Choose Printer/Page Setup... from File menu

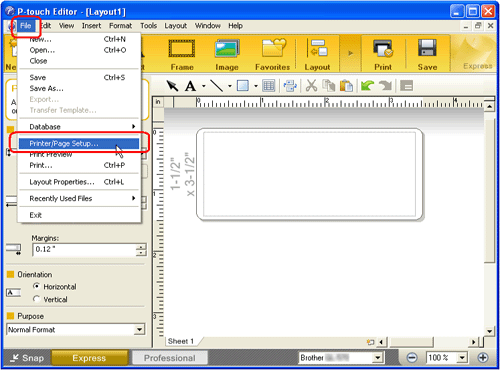click(x=79, y=144)
